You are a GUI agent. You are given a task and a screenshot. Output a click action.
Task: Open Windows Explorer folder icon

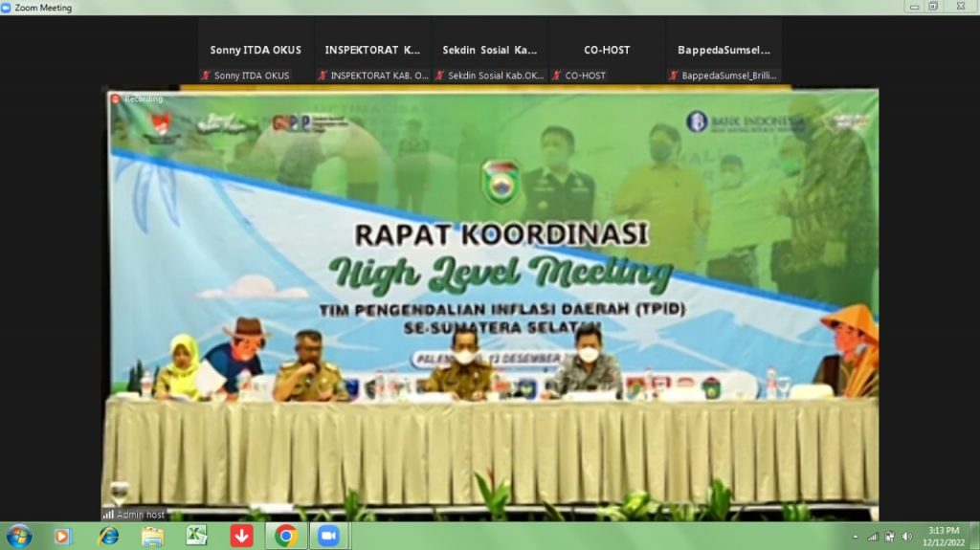pyautogui.click(x=152, y=537)
